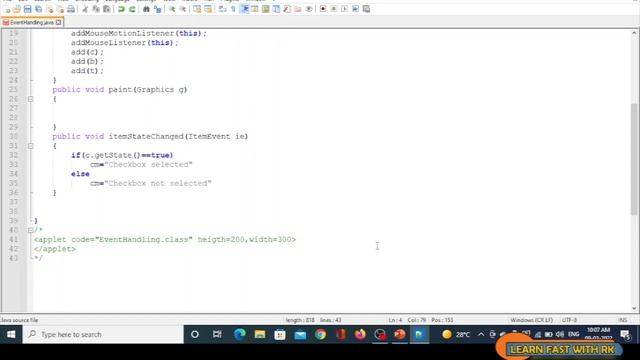640x360 pixels.
Task: Click the UTF-8 encoding status entry
Action: point(569,320)
